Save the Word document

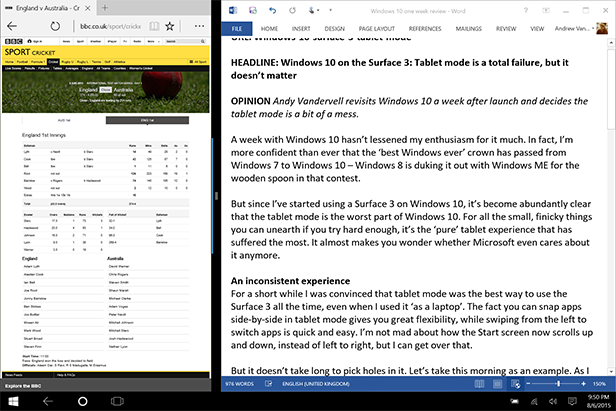click(253, 11)
